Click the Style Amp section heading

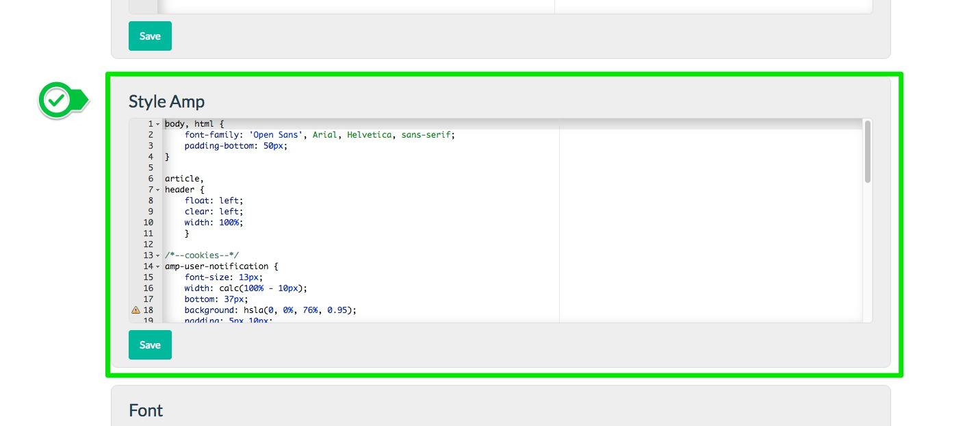coord(166,101)
